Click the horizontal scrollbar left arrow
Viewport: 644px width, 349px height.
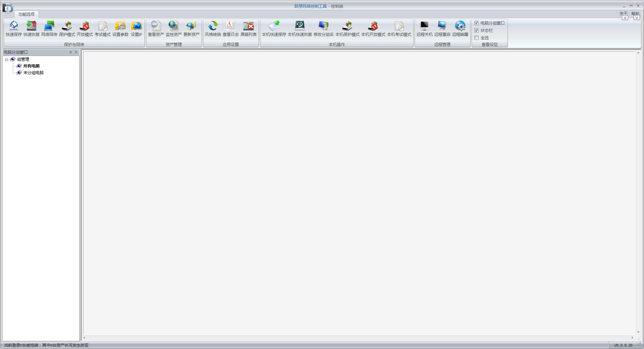click(84, 338)
